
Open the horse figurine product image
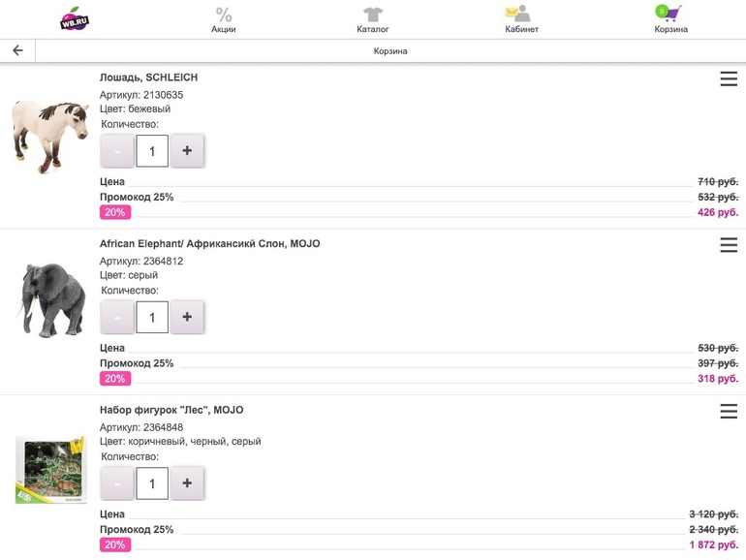pos(50,137)
